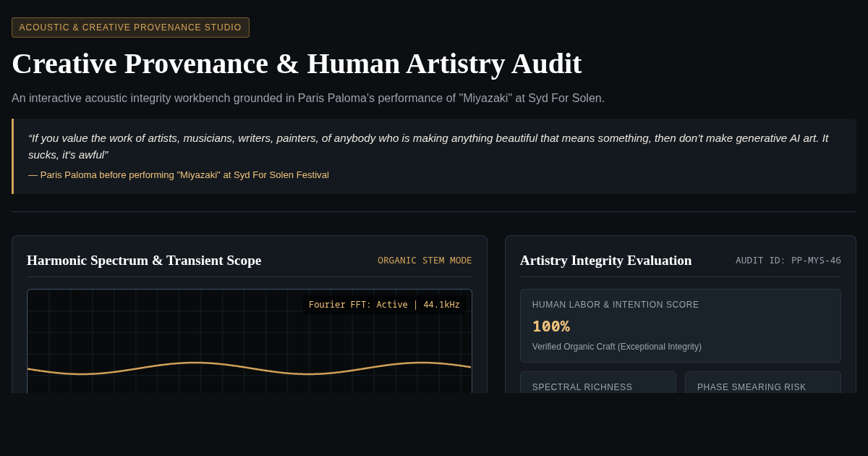868x456 pixels.
Task: Click the Paris Paloma quote attribution line
Action: (x=179, y=174)
